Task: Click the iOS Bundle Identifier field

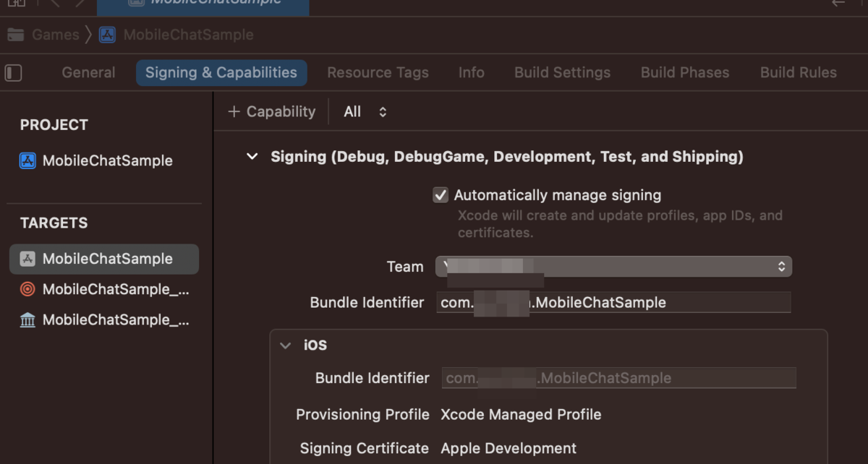Action: [619, 378]
